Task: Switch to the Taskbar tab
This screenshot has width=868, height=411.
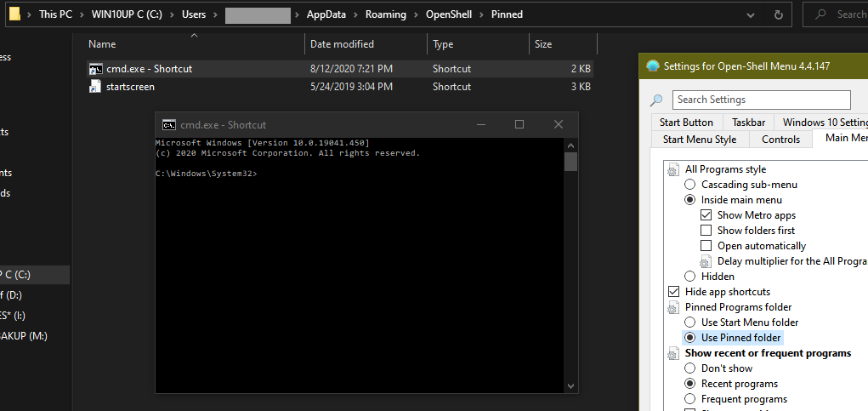Action: pos(748,123)
